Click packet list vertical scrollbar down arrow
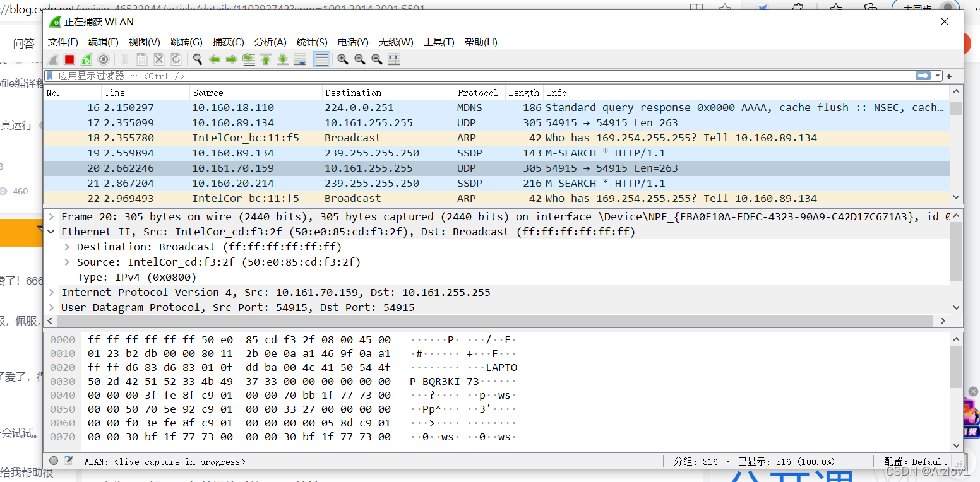Image resolution: width=980 pixels, height=482 pixels. (956, 197)
